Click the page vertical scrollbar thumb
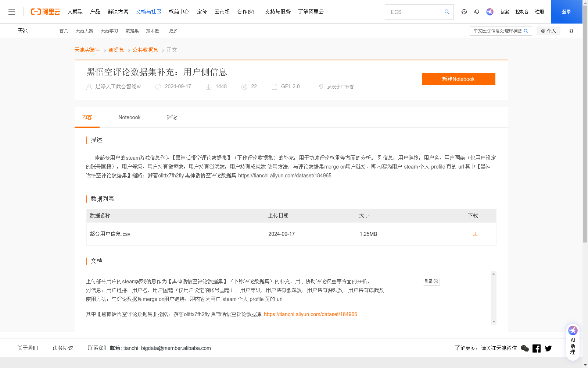 [585, 124]
